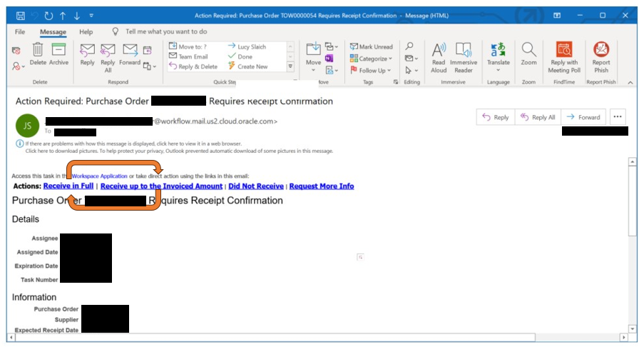The width and height of the screenshot is (644, 347).
Task: Delete the message with trash icon
Action: point(38,54)
